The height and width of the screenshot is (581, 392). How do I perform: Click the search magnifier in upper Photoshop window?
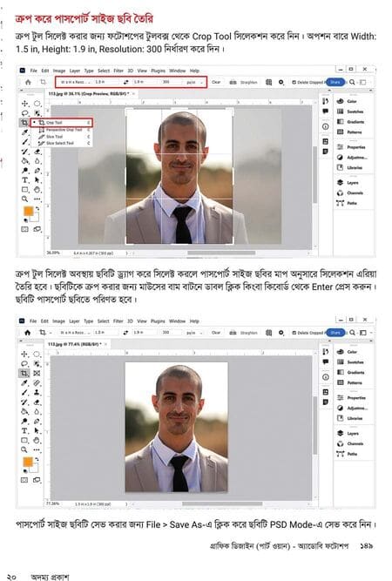pos(352,82)
